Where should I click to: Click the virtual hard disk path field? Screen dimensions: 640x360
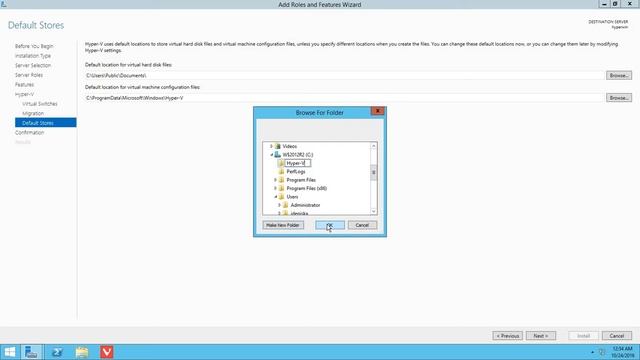click(x=344, y=76)
